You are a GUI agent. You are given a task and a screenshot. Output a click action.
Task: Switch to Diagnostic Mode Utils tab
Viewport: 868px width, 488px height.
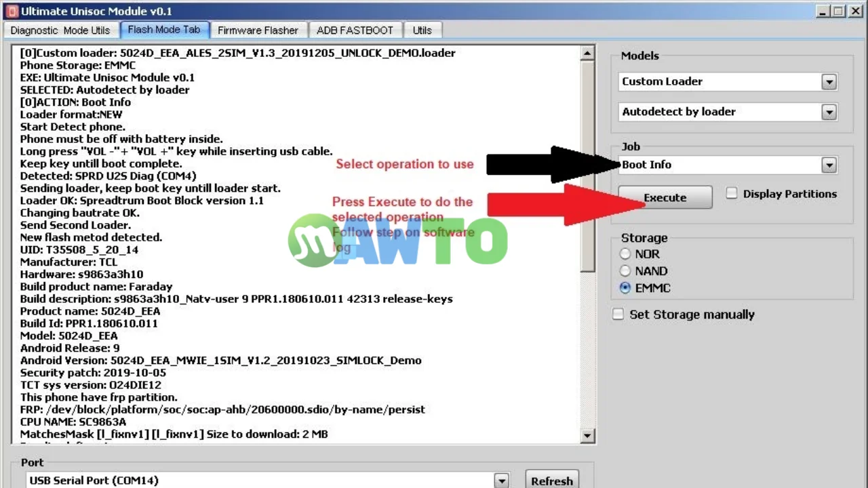tap(60, 30)
